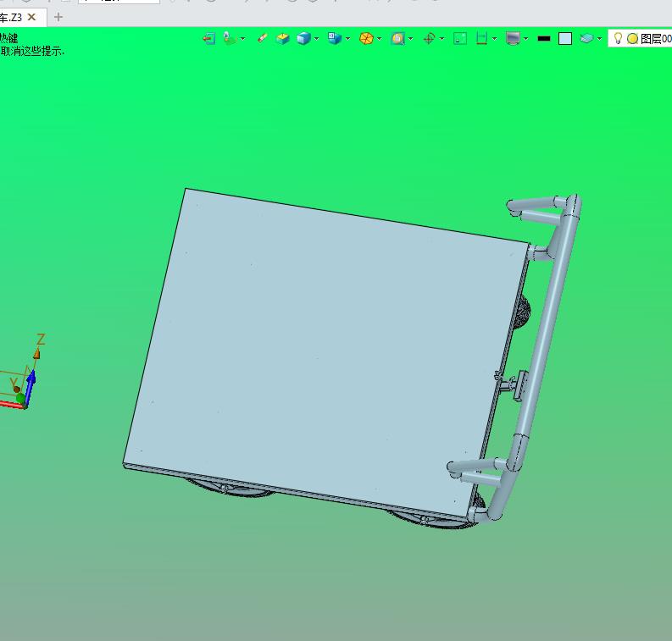The height and width of the screenshot is (641, 672).
Task: Click the zoom magnifier toolbar icon
Action: (x=398, y=39)
